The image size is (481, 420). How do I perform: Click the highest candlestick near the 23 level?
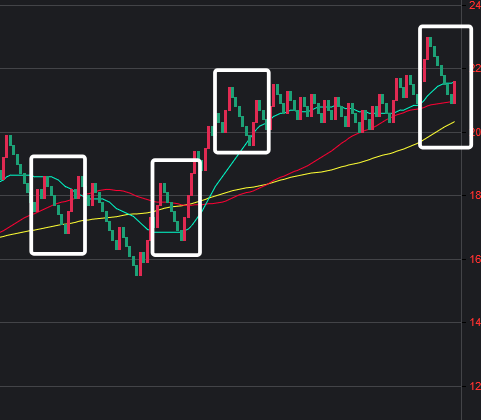pyautogui.click(x=428, y=47)
